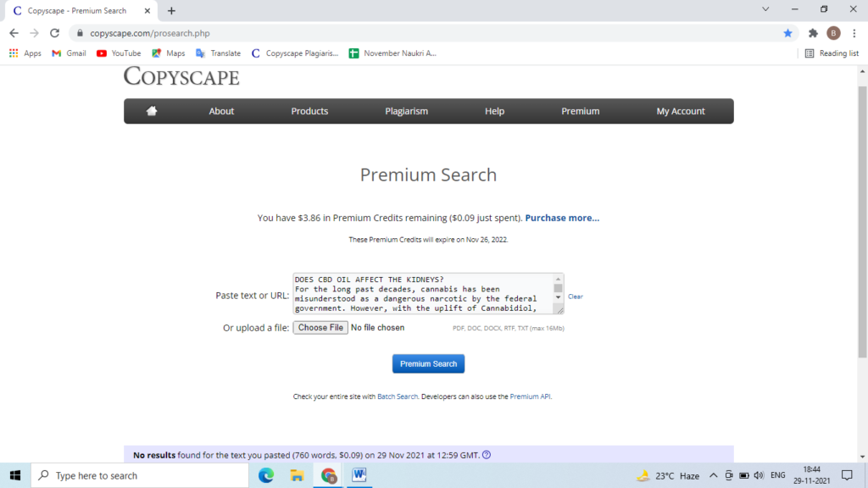868x488 pixels.
Task: Show hidden system tray icons
Action: pos(713,475)
